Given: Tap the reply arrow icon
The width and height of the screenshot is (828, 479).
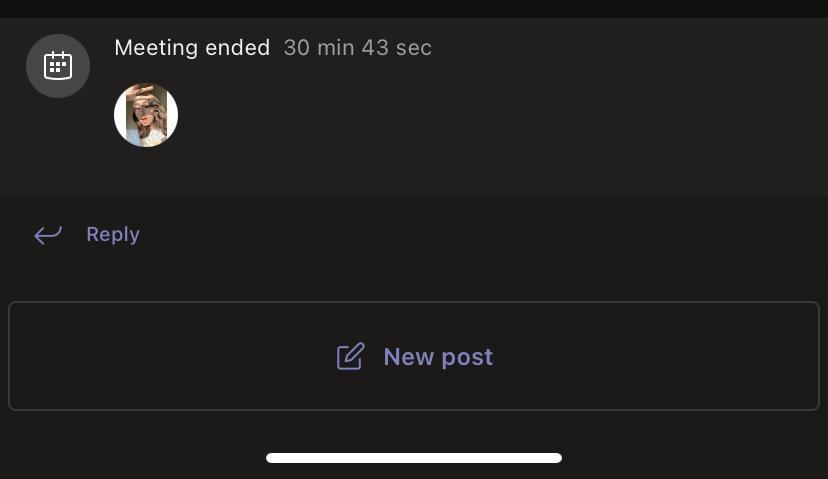Looking at the screenshot, I should (48, 235).
